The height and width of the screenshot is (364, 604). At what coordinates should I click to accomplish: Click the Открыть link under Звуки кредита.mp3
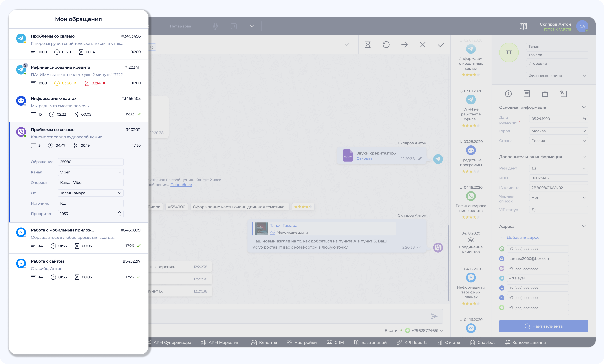point(364,158)
